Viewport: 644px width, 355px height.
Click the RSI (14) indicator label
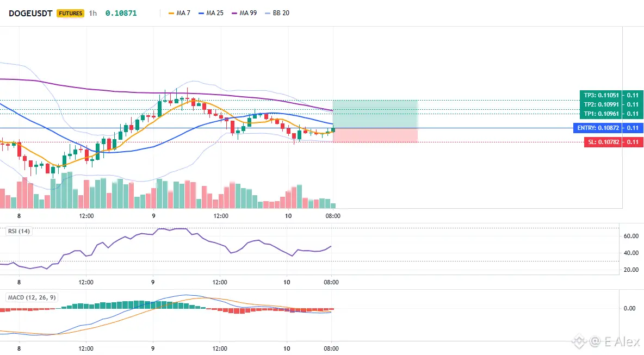[x=19, y=231]
